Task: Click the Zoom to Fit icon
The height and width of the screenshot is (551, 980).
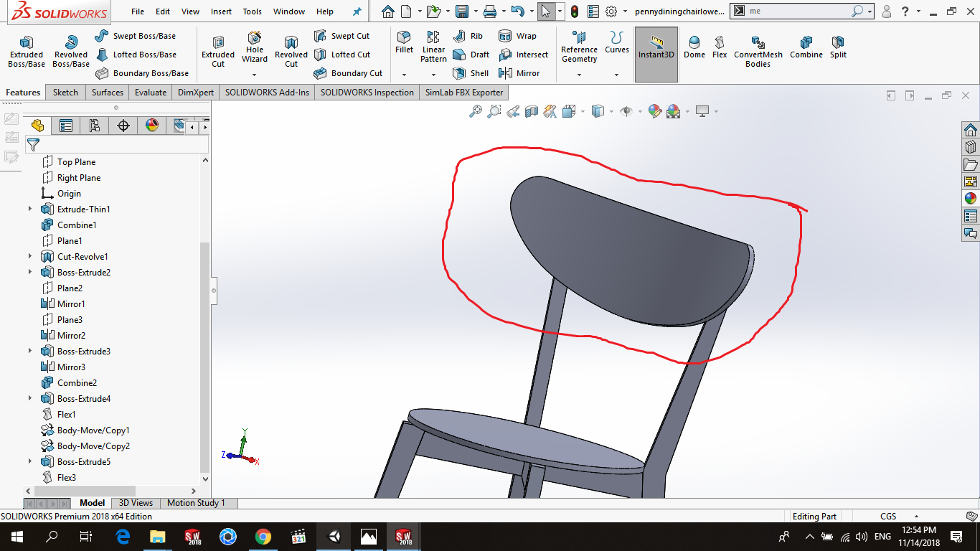Action: tap(475, 111)
